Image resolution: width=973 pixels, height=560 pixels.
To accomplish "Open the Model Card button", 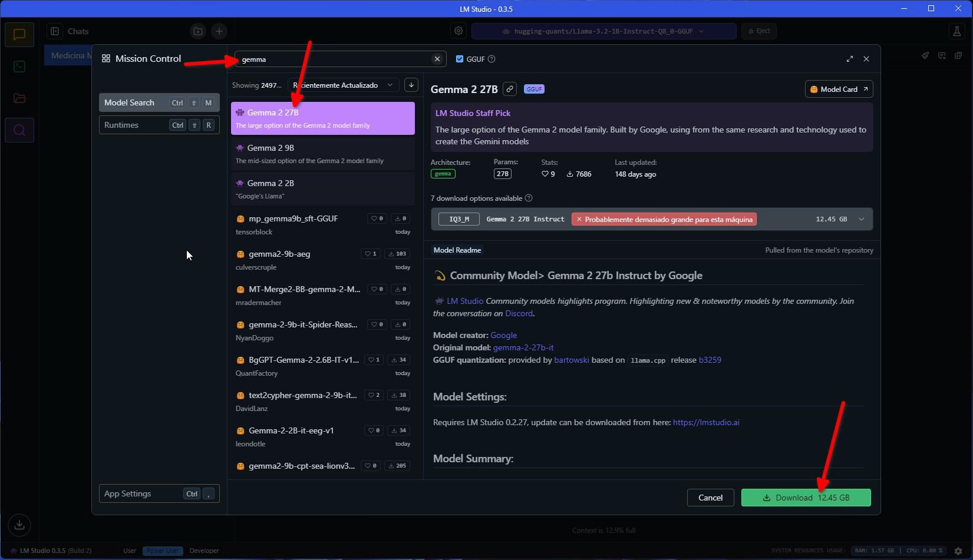I will [x=839, y=89].
